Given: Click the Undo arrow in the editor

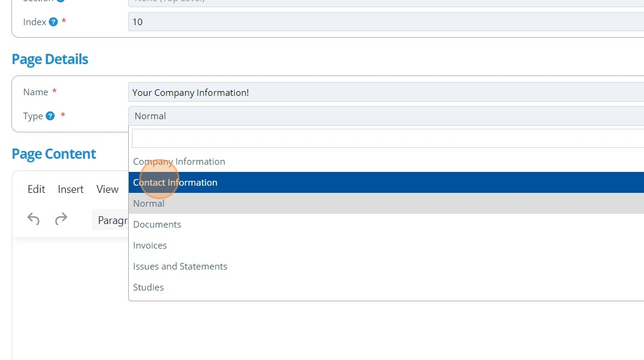Looking at the screenshot, I should pyautogui.click(x=34, y=219).
